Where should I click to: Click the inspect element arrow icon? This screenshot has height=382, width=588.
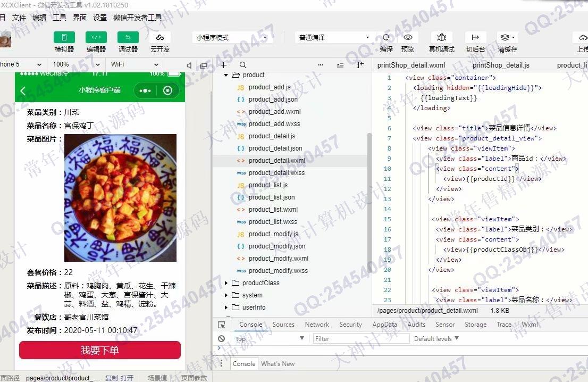tap(222, 325)
